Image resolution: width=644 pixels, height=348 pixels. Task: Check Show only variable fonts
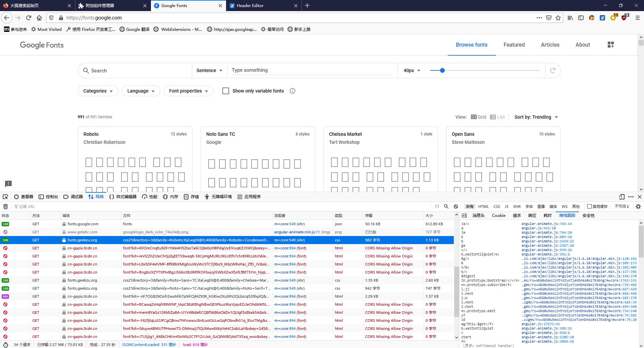pos(226,91)
